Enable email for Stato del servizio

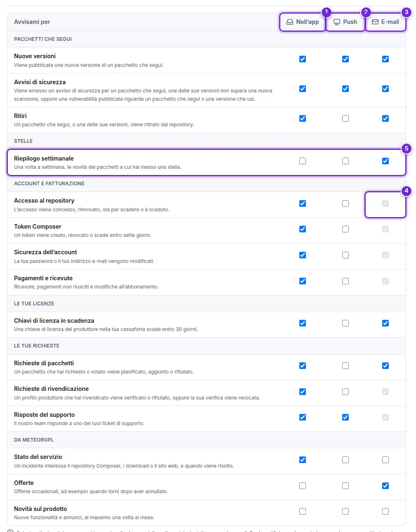tap(385, 460)
